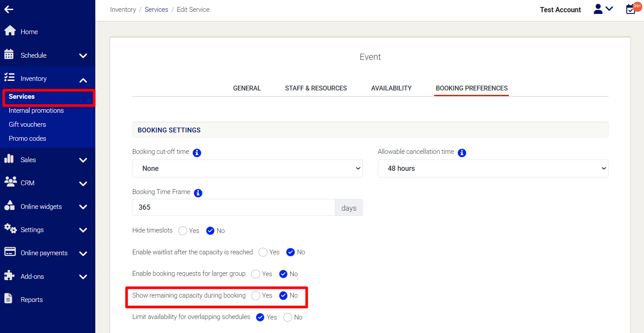This screenshot has width=644, height=333.
Task: Click the Booking Time Frame days field
Action: coord(233,208)
